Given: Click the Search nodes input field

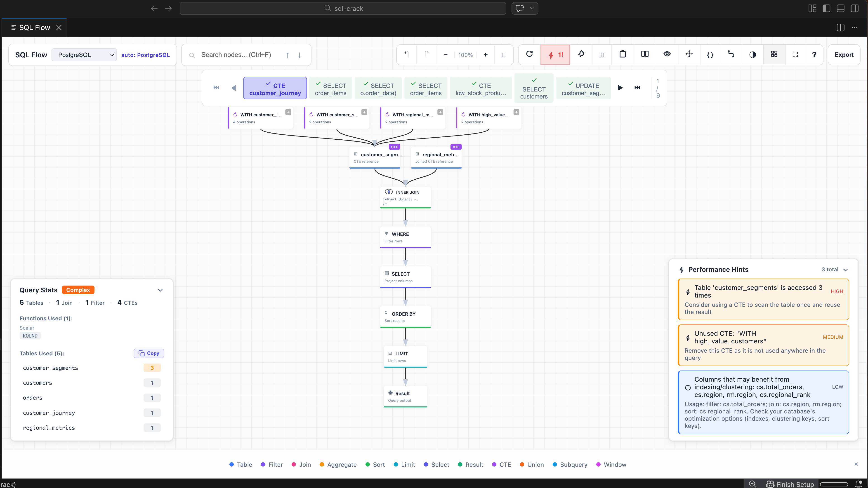Looking at the screenshot, I should coord(236,54).
